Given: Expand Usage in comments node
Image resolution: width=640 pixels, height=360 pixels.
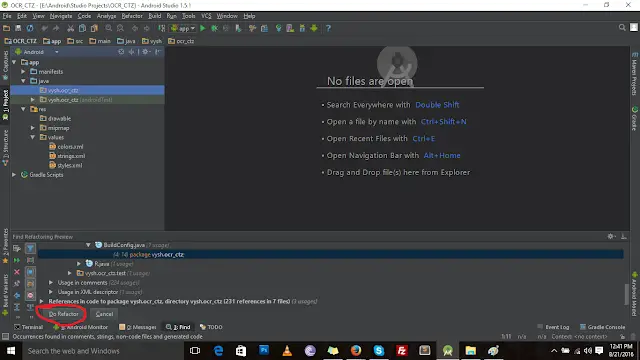Looking at the screenshot, I should click(51, 282).
